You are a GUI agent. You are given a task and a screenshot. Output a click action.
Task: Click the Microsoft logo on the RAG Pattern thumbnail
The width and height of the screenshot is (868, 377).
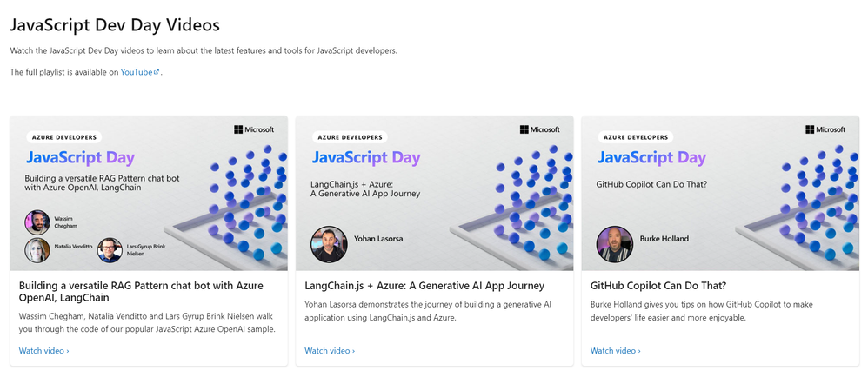254,129
